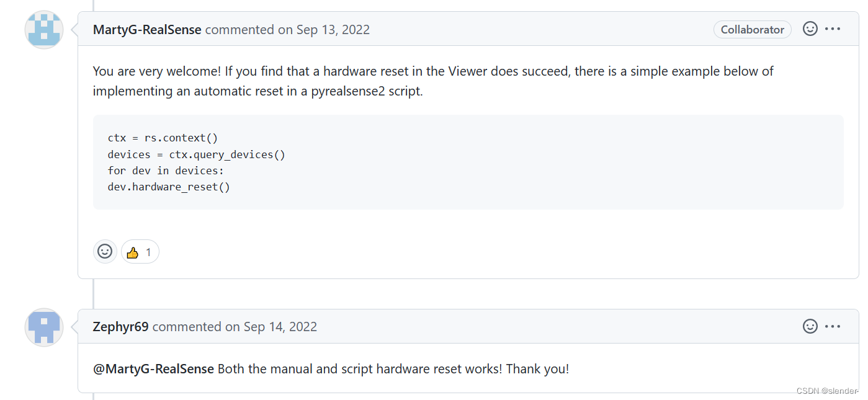The image size is (868, 400).
Task: Add emoji reaction in MartyG comment header
Action: (810, 29)
